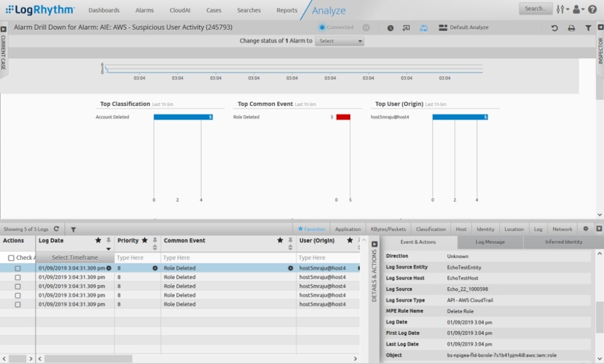Open the settings sliders menu
The height and width of the screenshot is (364, 604).
pos(563,10)
